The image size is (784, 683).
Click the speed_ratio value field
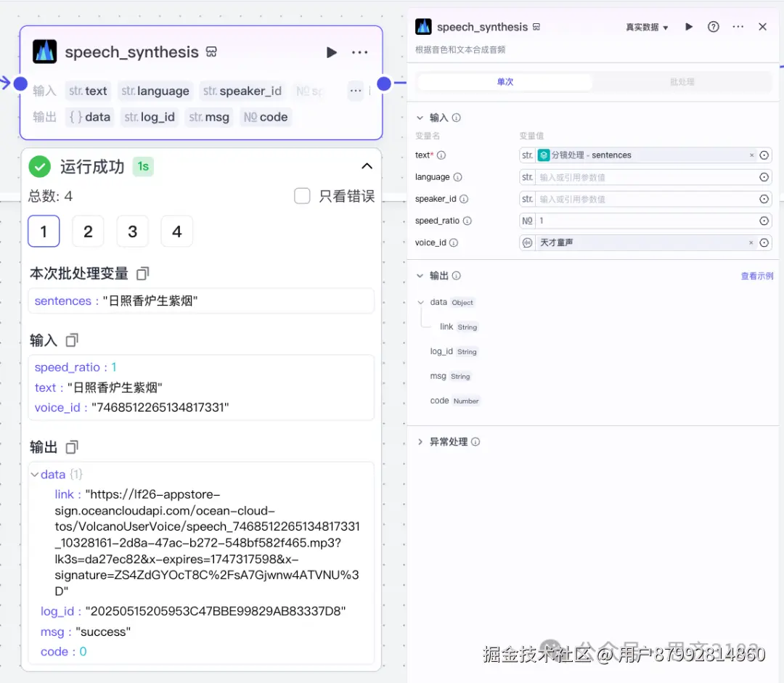coord(646,221)
